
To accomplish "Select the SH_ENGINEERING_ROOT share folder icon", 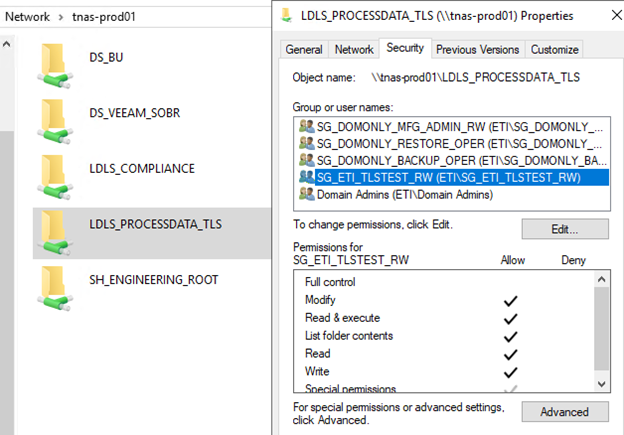I will click(53, 286).
